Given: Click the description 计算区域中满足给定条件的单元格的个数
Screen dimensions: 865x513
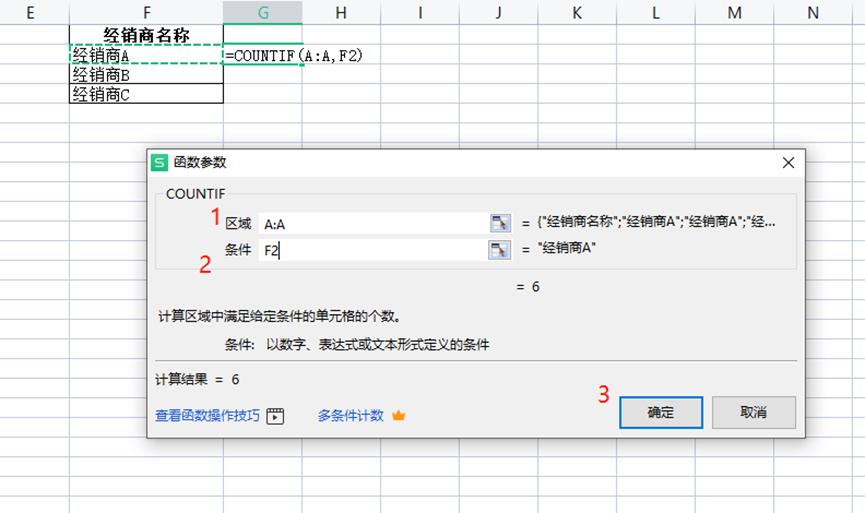Looking at the screenshot, I should [x=279, y=317].
